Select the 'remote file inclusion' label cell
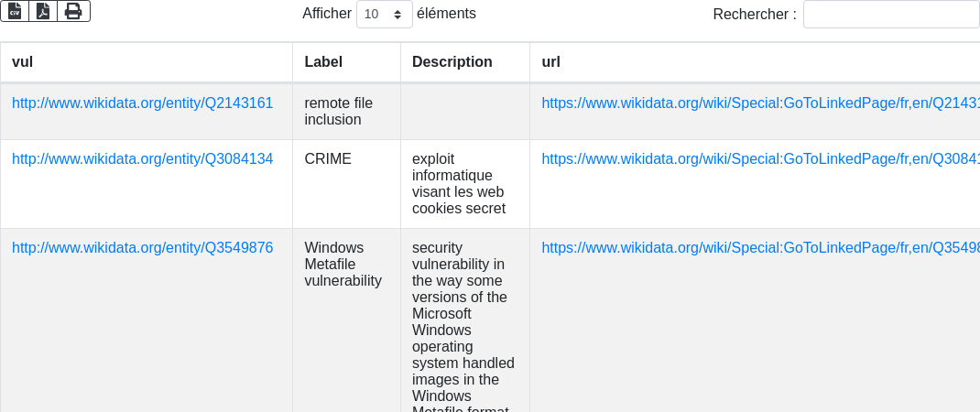The image size is (980, 412). tap(339, 112)
